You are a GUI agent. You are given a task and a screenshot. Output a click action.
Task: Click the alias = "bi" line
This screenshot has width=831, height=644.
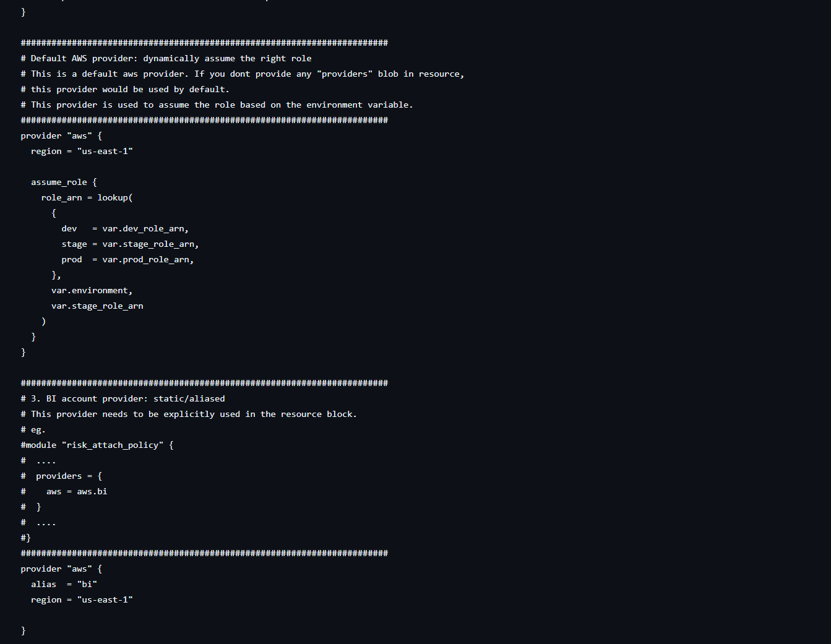click(x=64, y=585)
